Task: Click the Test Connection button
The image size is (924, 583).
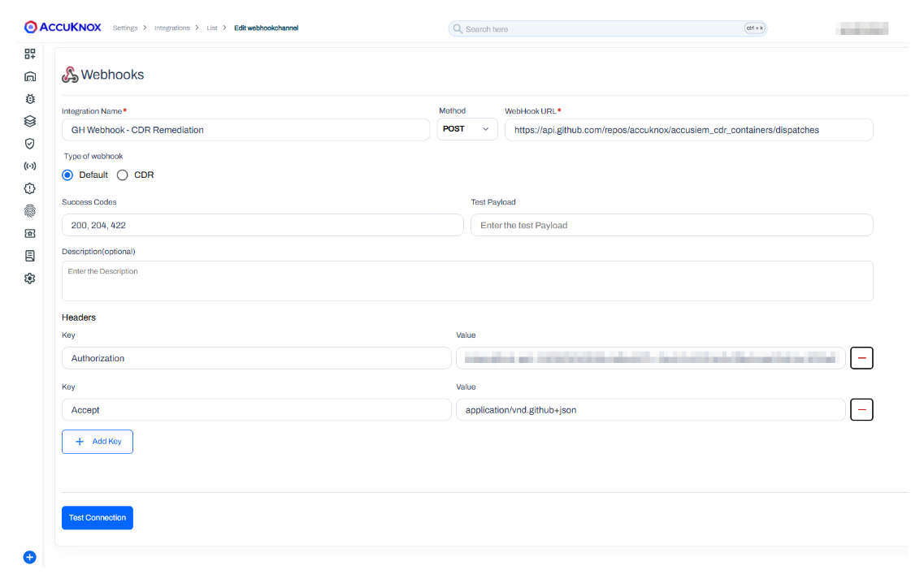Action: (98, 518)
